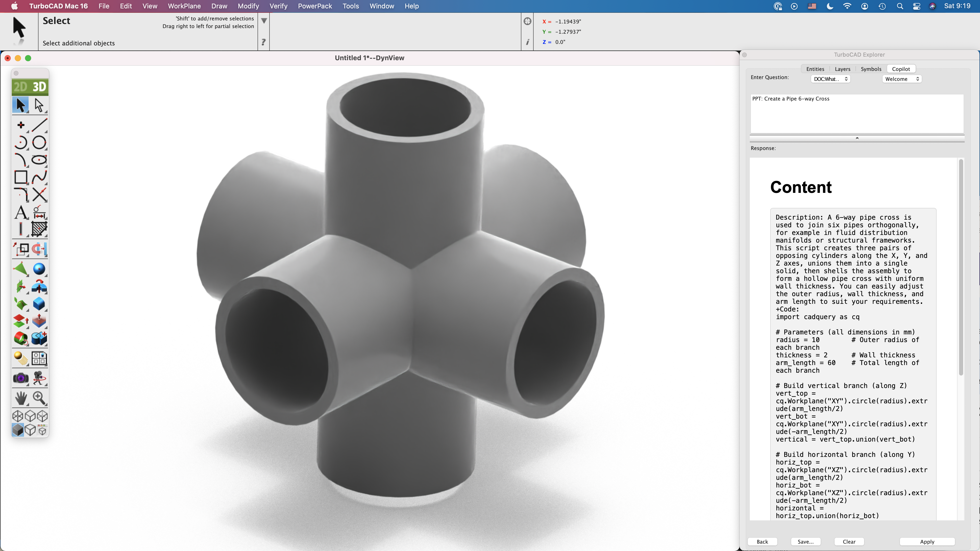
Task: Expand the Select tool options triangle
Action: click(x=264, y=21)
